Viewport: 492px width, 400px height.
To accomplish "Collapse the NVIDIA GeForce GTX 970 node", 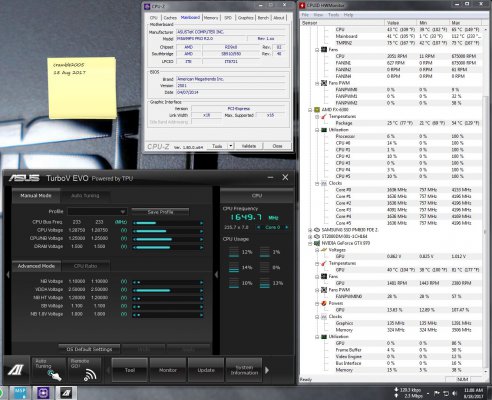I will pyautogui.click(x=310, y=243).
